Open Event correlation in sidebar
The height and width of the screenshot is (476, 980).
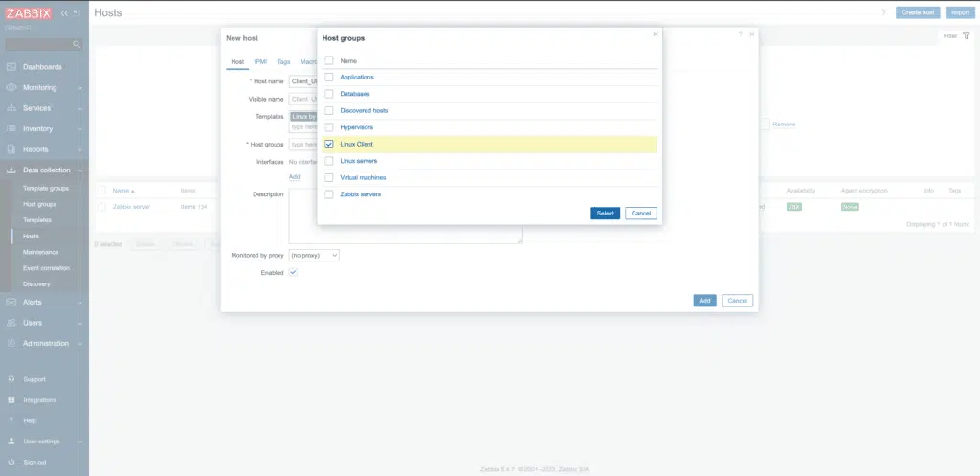point(46,268)
